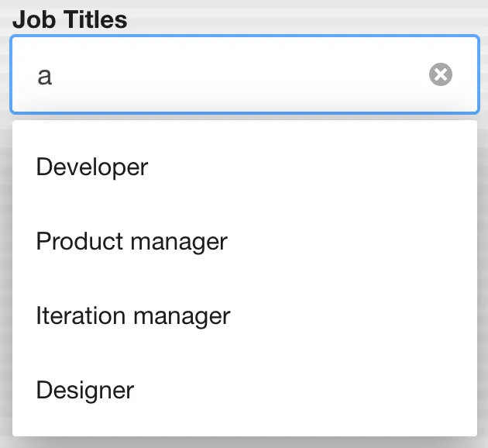The width and height of the screenshot is (488, 448).
Task: Clear the Job Titles search text
Action: click(440, 74)
